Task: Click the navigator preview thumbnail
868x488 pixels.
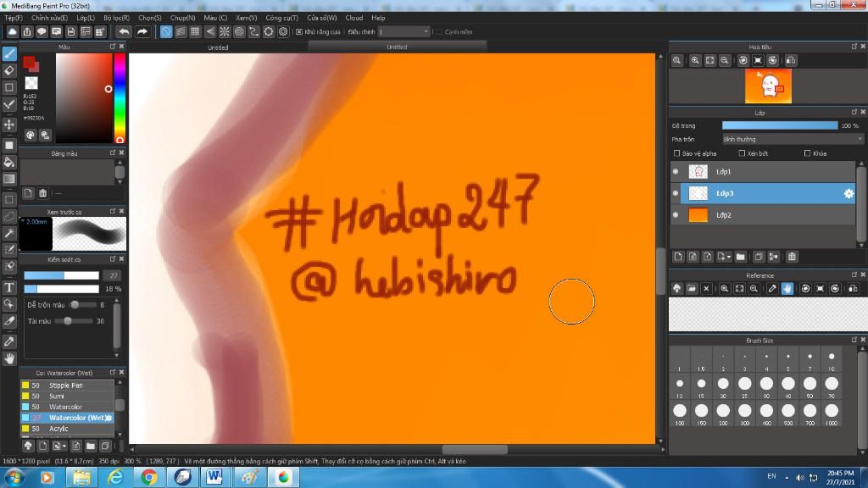Action: click(x=768, y=86)
